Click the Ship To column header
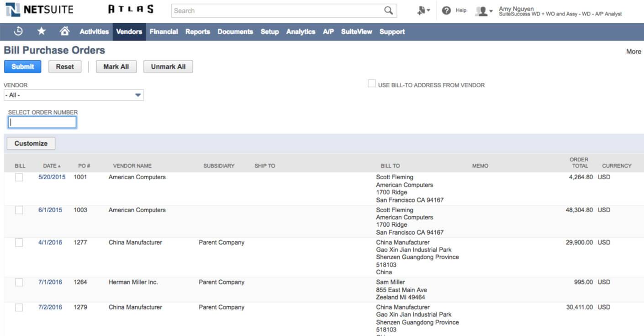 point(265,166)
